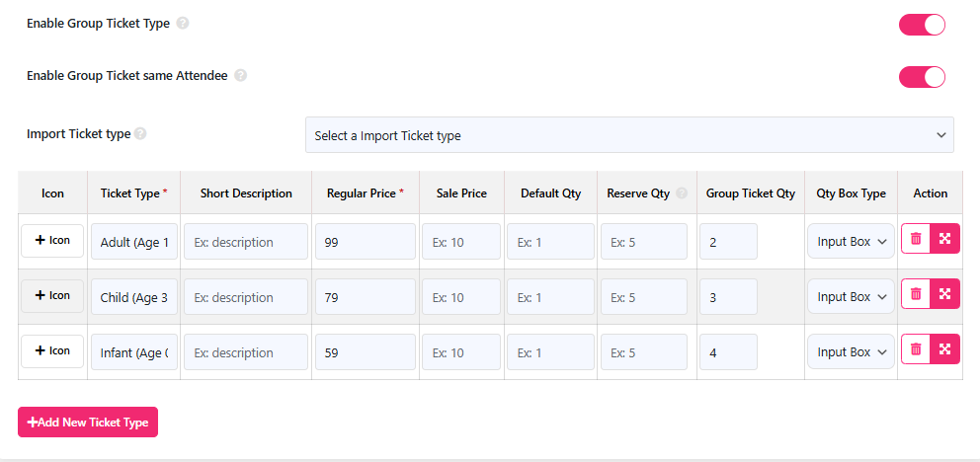
Task: Click Regular Price field showing 79
Action: pos(365,297)
